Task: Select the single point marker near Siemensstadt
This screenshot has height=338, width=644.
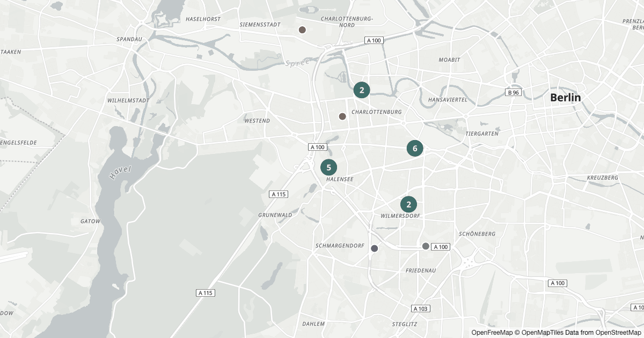Action: point(302,30)
